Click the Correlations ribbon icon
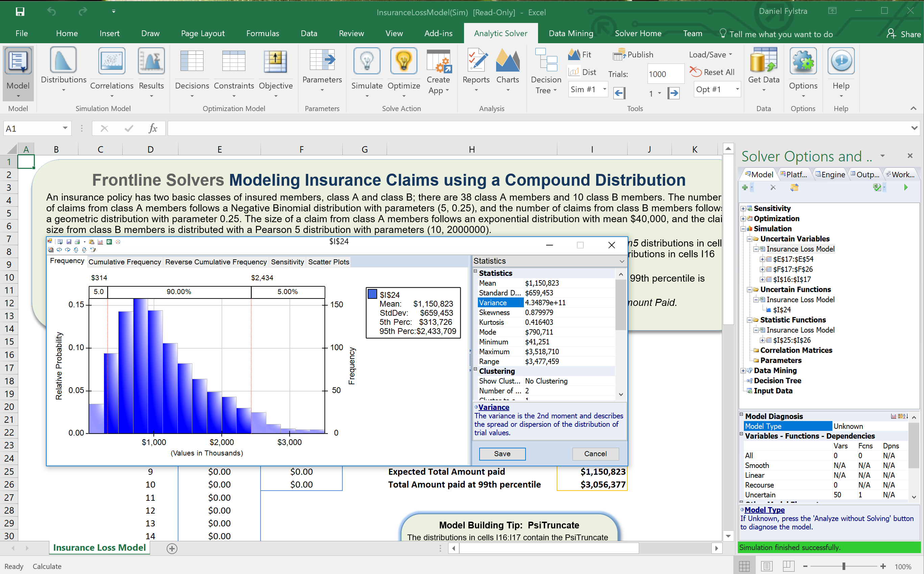This screenshot has width=924, height=574. (x=111, y=61)
